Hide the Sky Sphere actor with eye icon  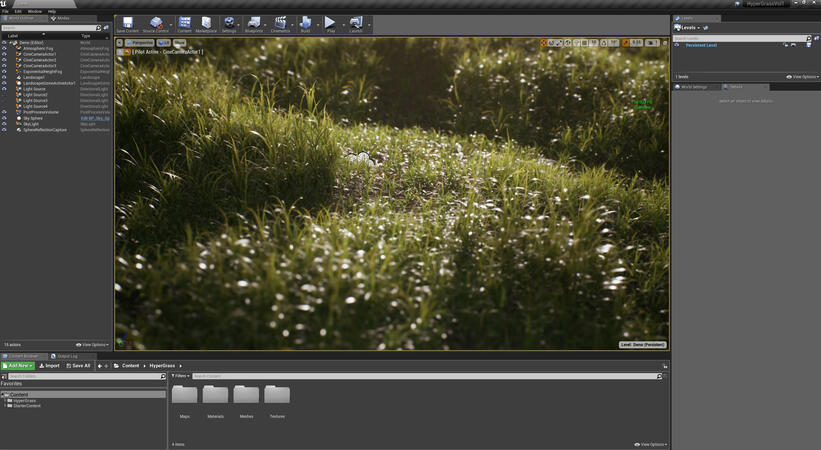tap(4, 118)
